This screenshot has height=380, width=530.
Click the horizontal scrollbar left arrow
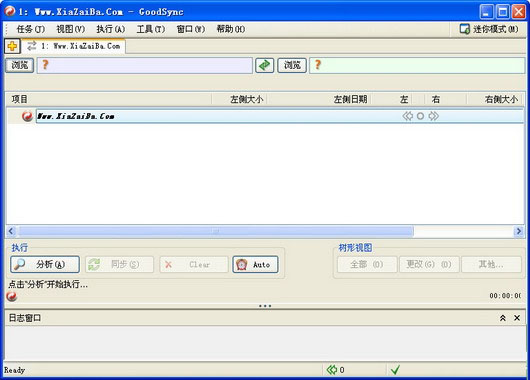(x=11, y=231)
